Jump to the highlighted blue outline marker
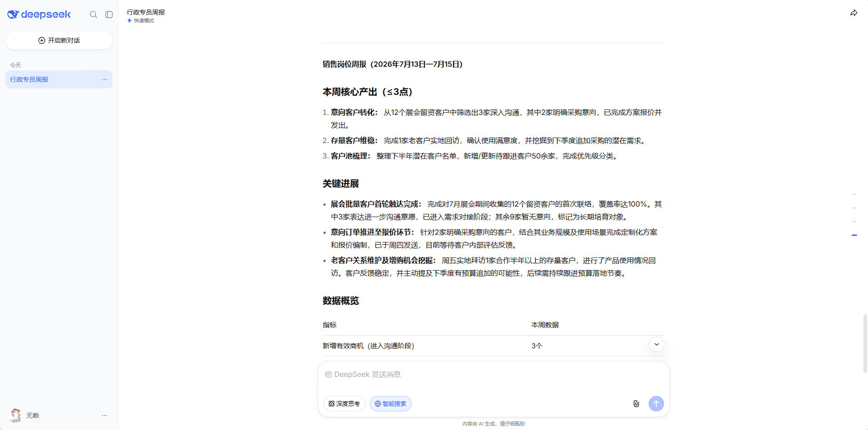Screen dimensions: 868x430 tap(854, 235)
